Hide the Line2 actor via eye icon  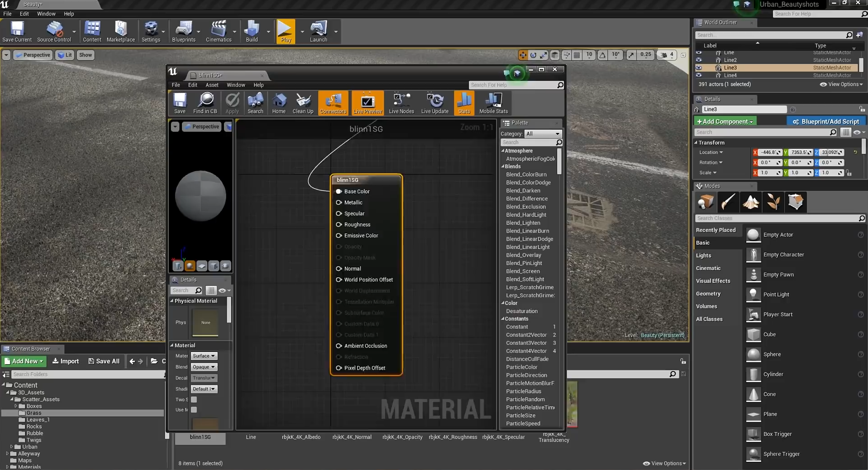pyautogui.click(x=699, y=60)
